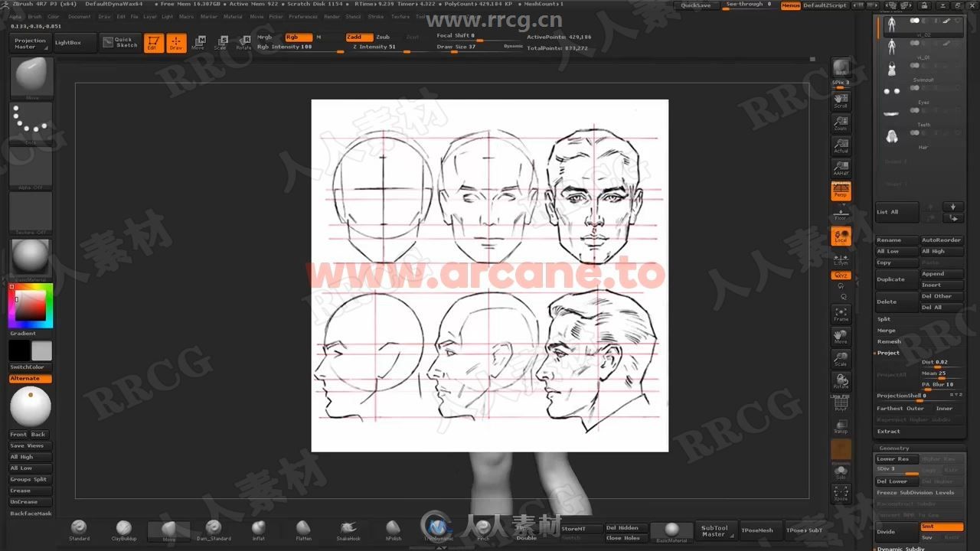This screenshot has width=980, height=551.
Task: Open the Stroke menu
Action: click(376, 16)
